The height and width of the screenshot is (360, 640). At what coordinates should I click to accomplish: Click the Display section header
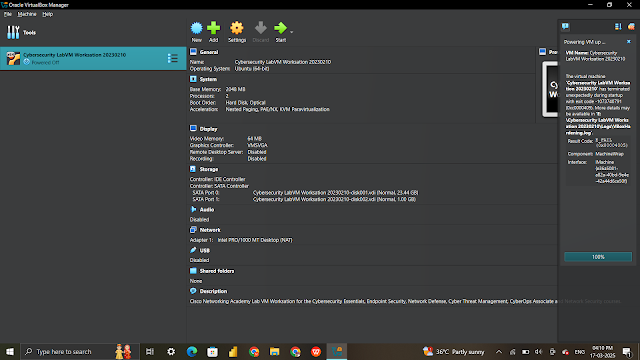tap(208, 129)
